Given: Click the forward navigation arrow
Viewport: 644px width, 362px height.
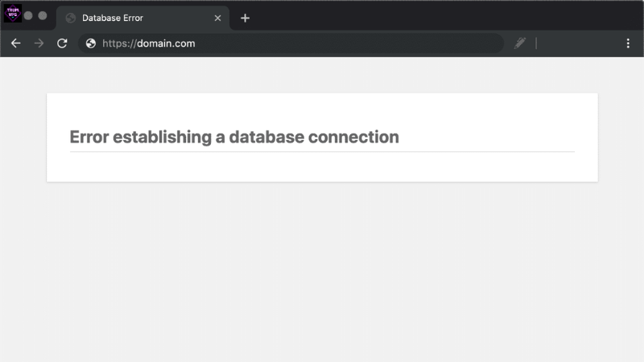Looking at the screenshot, I should coord(39,43).
